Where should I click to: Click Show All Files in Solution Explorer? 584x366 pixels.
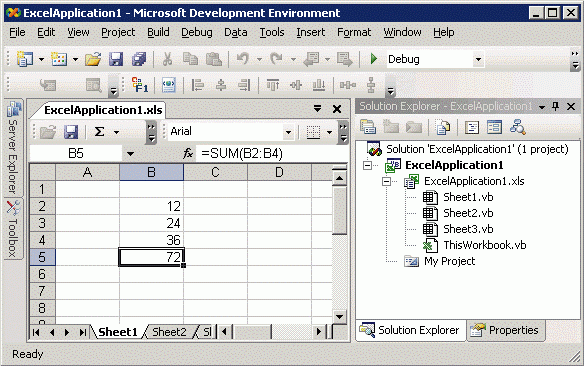click(443, 127)
